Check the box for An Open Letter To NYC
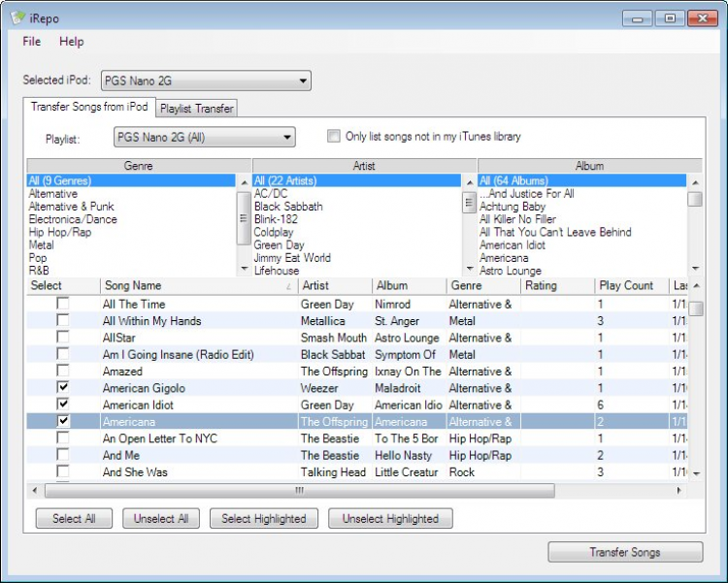The width and height of the screenshot is (728, 583). [63, 437]
